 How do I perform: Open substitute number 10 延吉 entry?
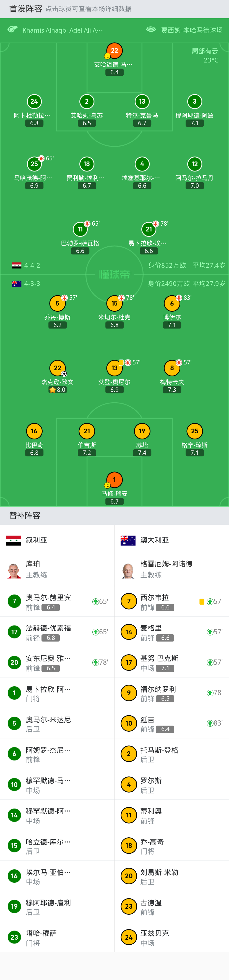point(171,723)
